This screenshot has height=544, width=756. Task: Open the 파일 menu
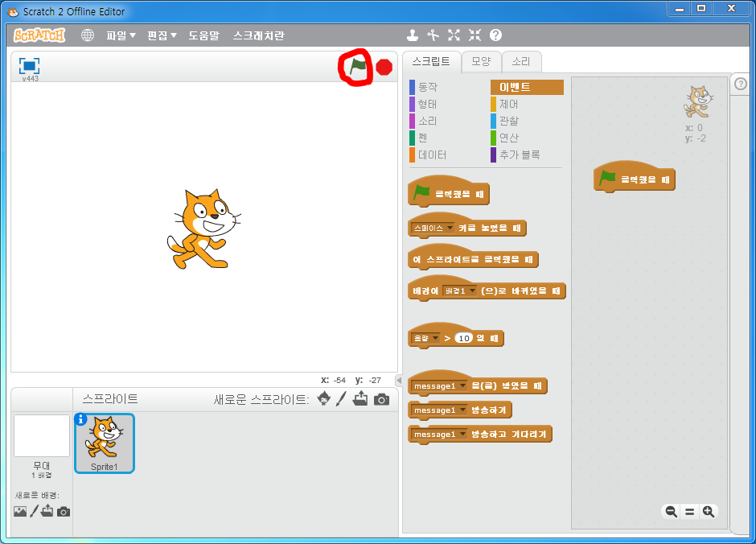click(121, 35)
